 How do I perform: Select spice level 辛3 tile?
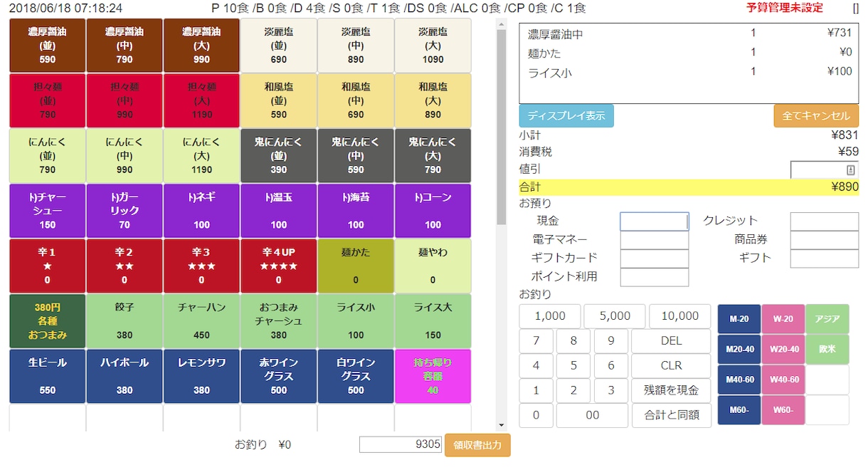coord(201,266)
